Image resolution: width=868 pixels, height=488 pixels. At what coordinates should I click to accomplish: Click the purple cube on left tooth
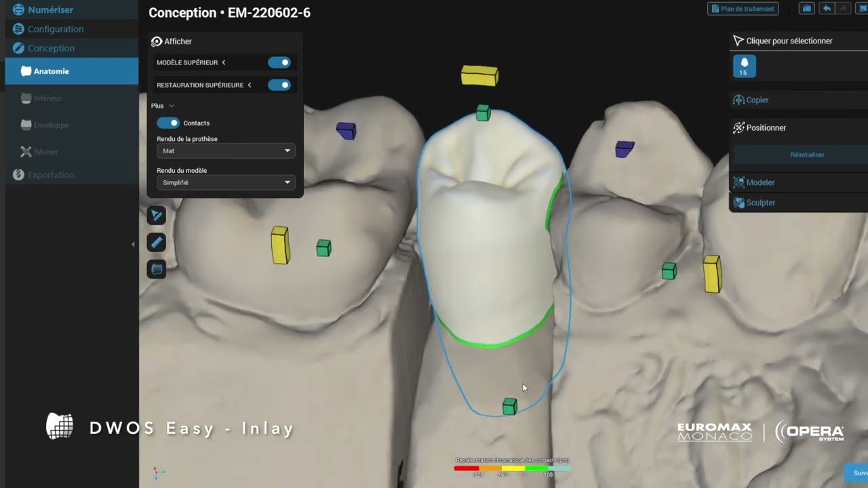[346, 130]
